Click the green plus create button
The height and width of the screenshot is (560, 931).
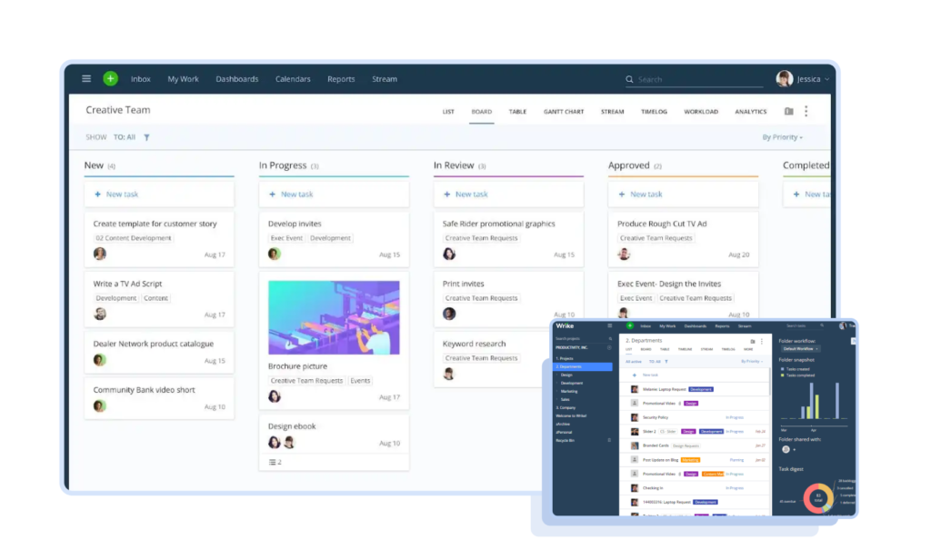point(110,79)
